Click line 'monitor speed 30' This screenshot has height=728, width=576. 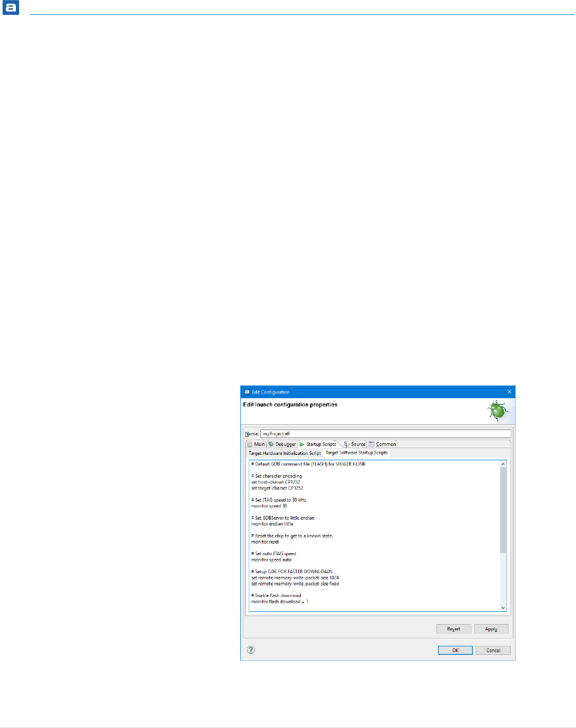coord(269,506)
